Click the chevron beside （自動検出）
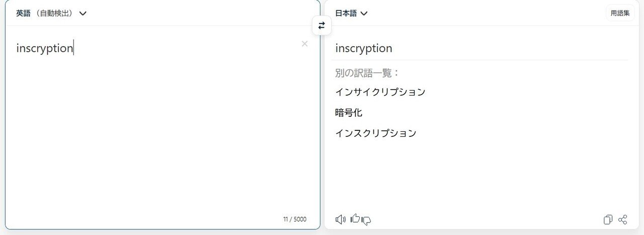 click(83, 14)
